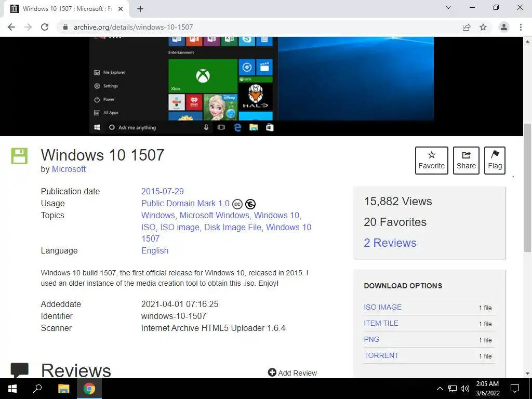Select the PNG download option
Viewport: 532px width, 399px height.
371,339
